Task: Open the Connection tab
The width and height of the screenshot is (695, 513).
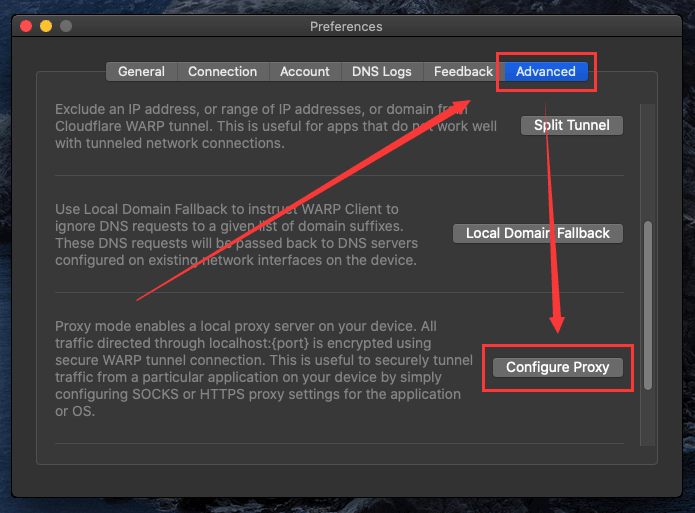Action: tap(222, 71)
